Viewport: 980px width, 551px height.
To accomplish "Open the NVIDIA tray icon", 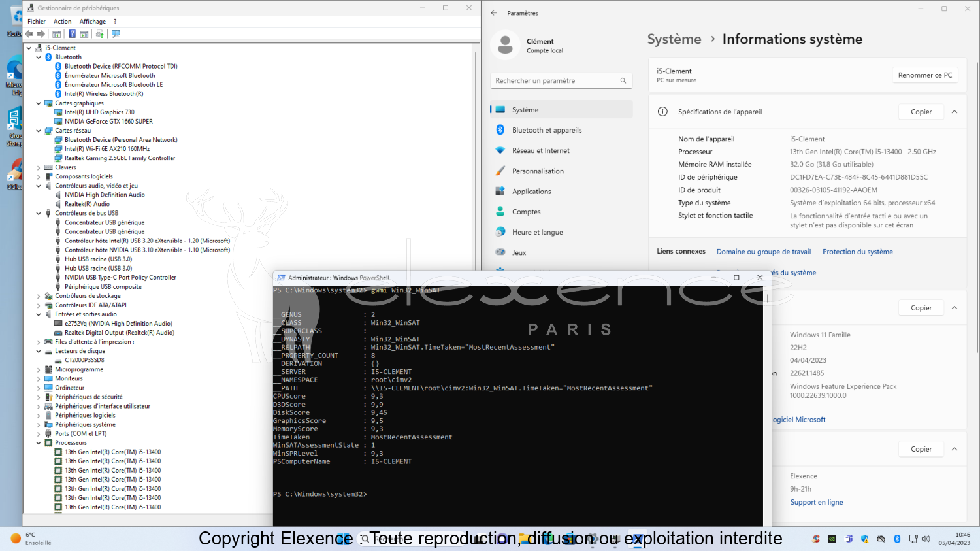I will 832,539.
